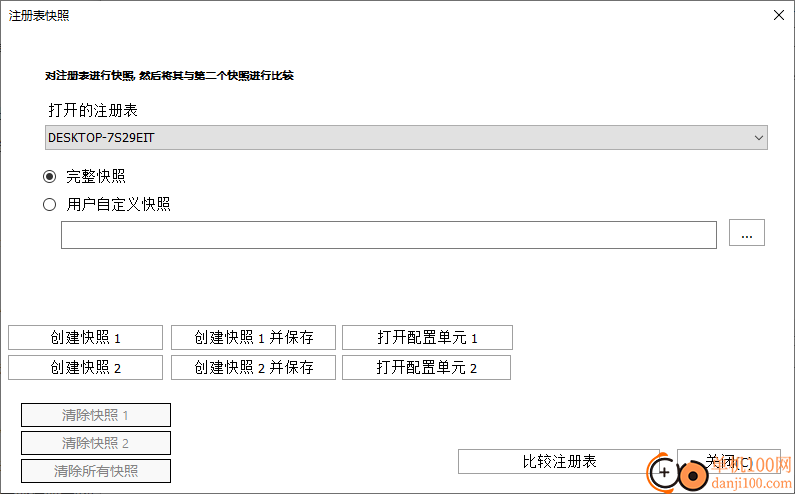Click 创建快照 2 button

[85, 367]
